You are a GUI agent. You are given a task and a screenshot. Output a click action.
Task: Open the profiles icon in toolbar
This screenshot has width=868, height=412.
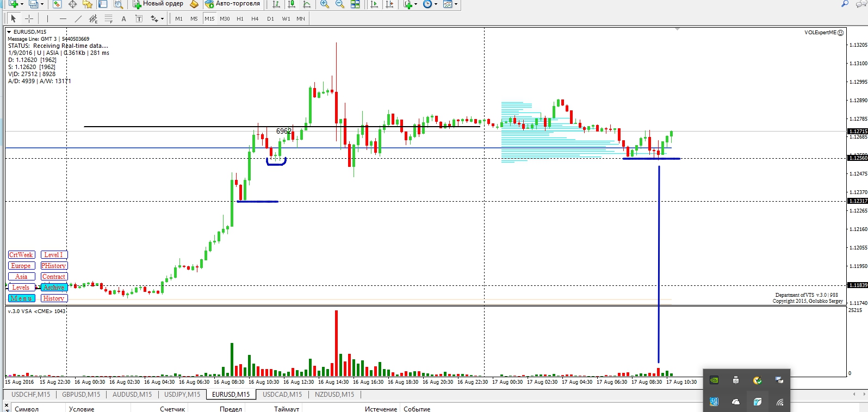coord(33,4)
